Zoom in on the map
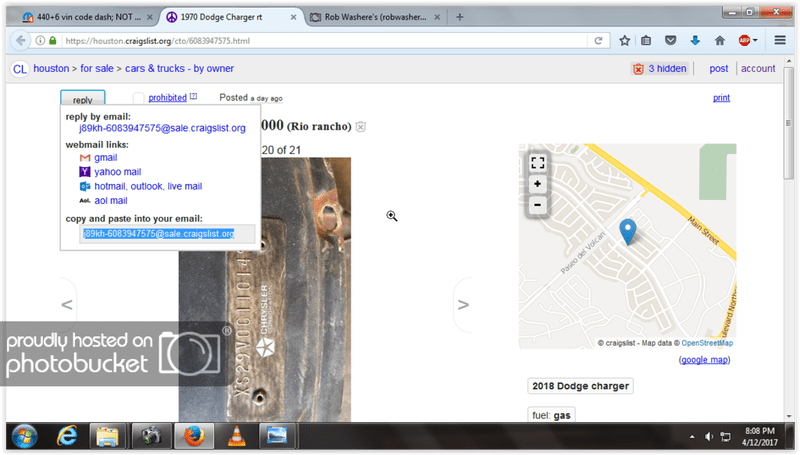 coord(538,184)
